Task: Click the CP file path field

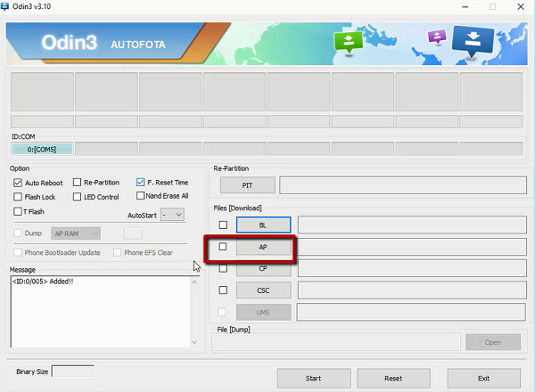Action: pos(412,268)
